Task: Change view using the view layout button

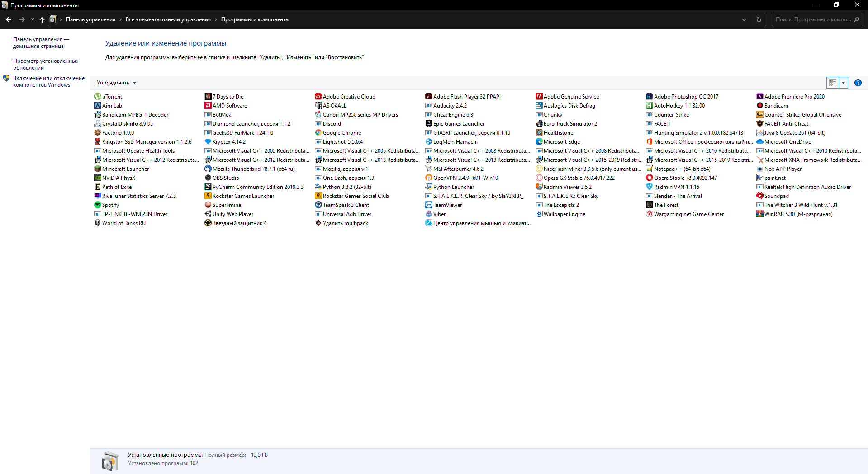Action: pyautogui.click(x=832, y=83)
